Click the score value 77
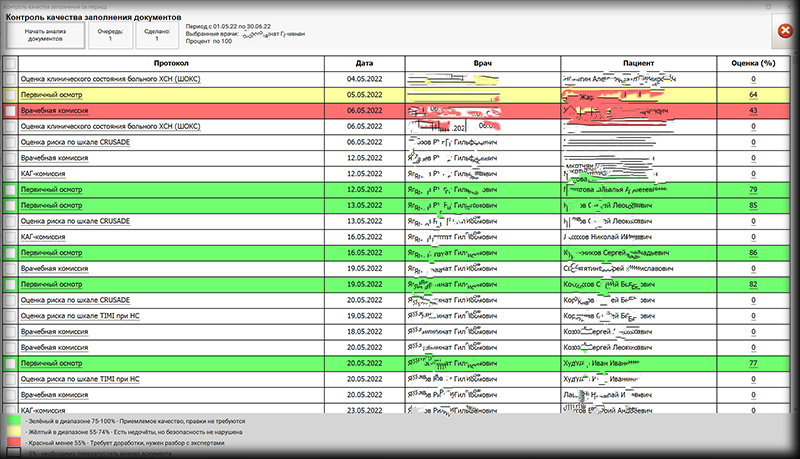 753,364
